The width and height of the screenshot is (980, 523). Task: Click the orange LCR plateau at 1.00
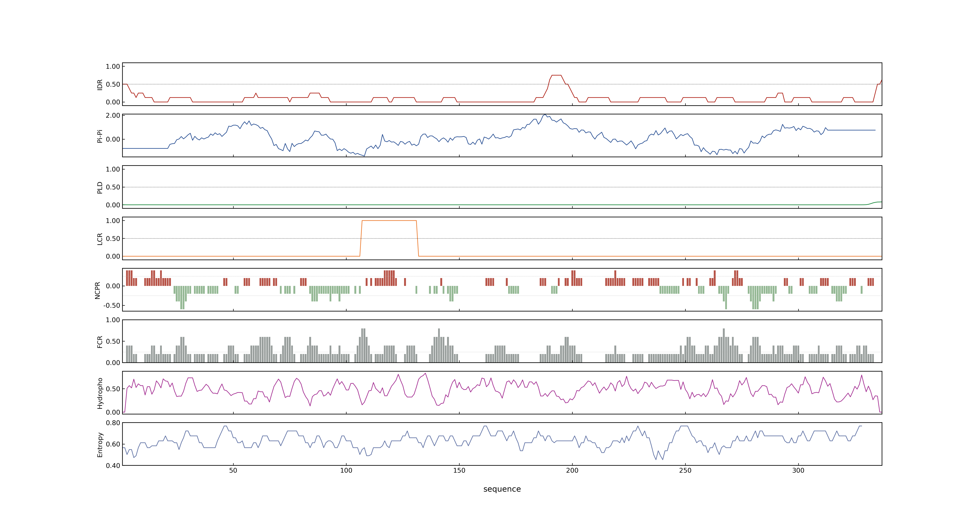[x=389, y=220]
